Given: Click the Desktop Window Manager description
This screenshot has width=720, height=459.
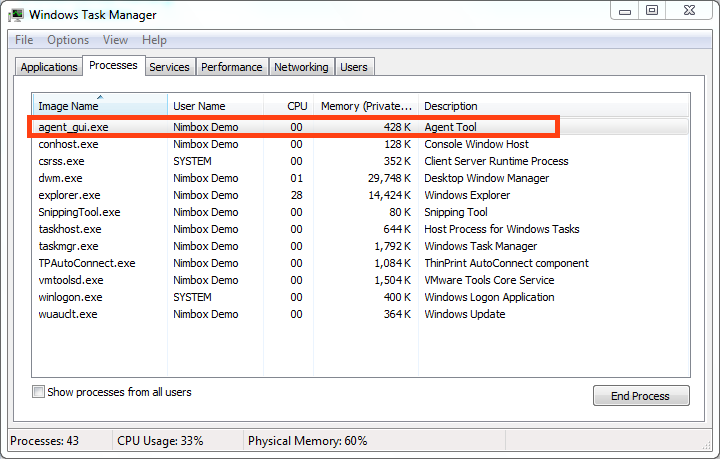Looking at the screenshot, I should [x=486, y=178].
